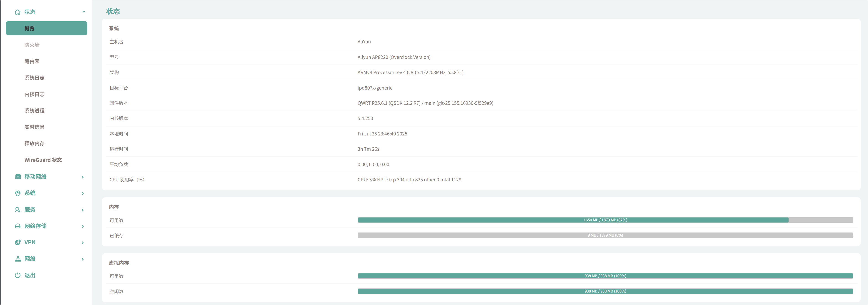This screenshot has height=305, width=868.
Task: Expand the VPN submenu arrow
Action: point(83,243)
